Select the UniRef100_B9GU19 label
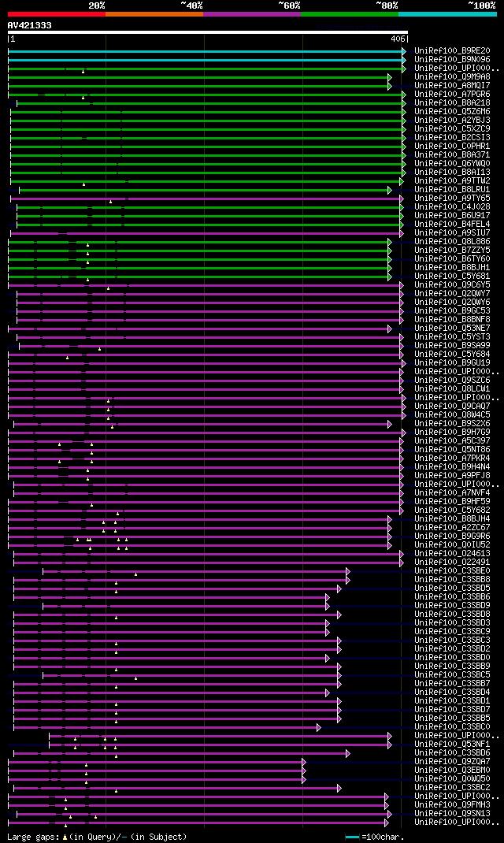The image size is (504, 843). [x=452, y=363]
